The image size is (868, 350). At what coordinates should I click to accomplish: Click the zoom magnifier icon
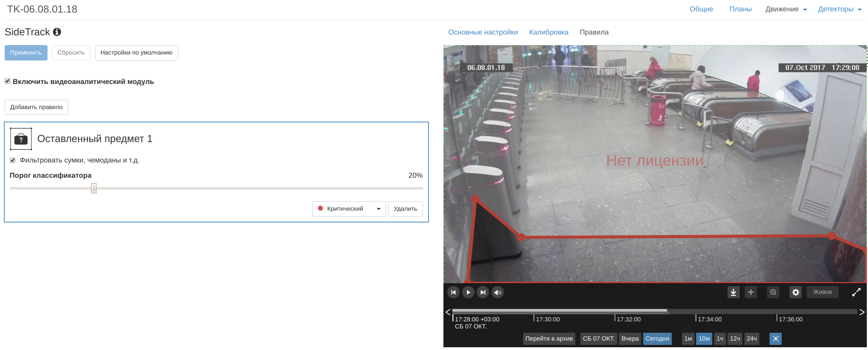[773, 292]
